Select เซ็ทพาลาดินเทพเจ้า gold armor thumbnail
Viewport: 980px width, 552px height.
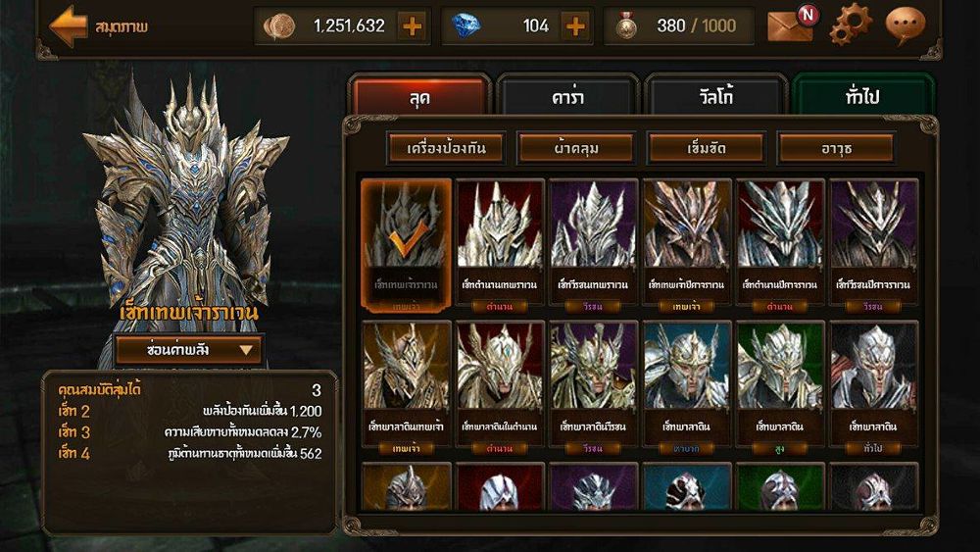tap(406, 387)
